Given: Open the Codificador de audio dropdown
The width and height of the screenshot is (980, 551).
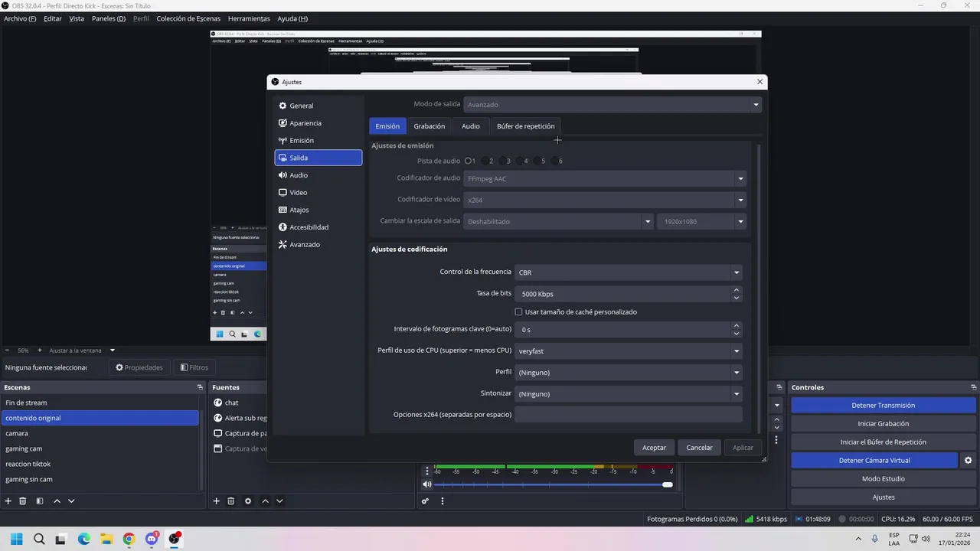Looking at the screenshot, I should pos(605,179).
